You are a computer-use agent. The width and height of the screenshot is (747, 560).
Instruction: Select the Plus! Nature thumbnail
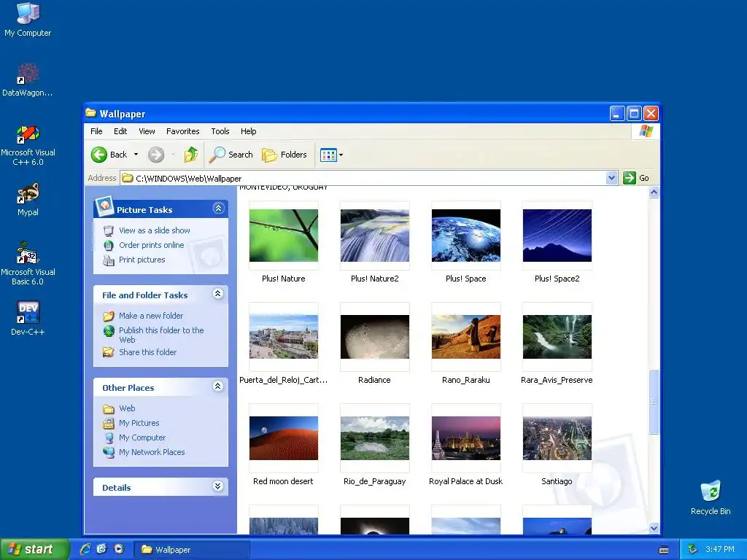point(284,236)
